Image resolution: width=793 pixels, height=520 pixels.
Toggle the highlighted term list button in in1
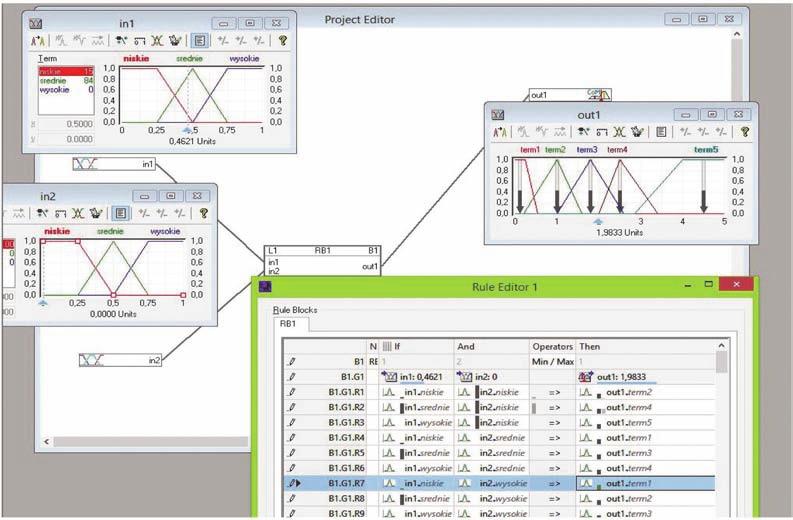point(200,40)
